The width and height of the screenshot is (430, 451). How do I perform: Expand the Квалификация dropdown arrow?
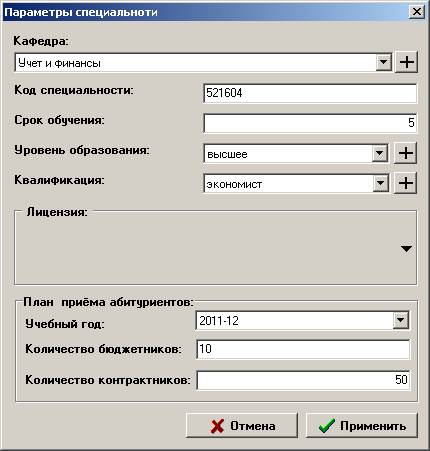click(380, 183)
